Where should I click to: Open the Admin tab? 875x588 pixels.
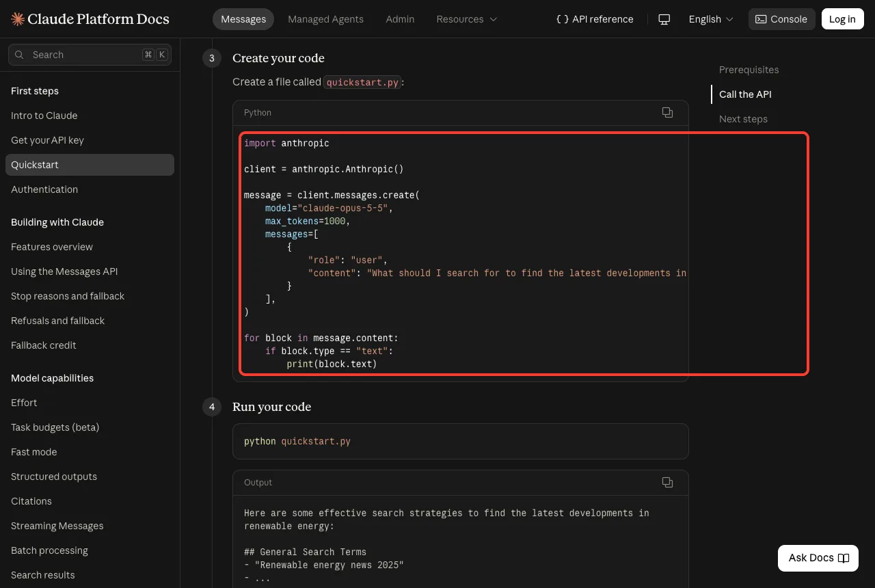click(400, 19)
